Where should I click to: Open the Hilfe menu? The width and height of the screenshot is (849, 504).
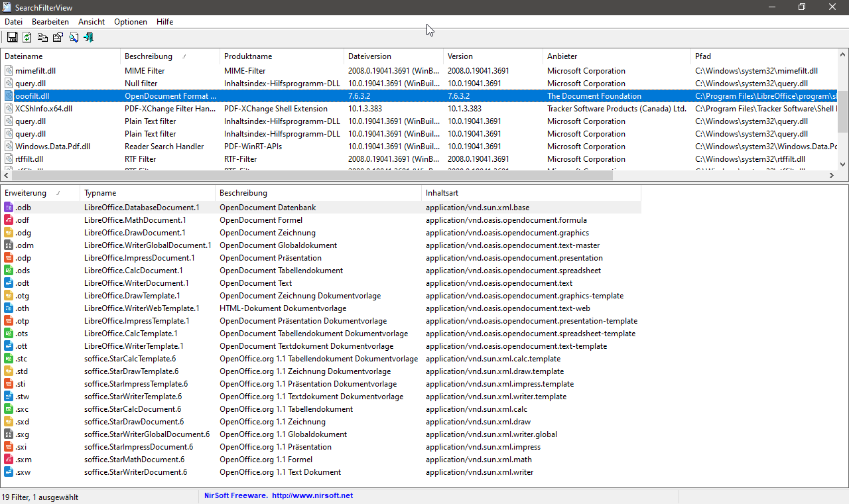[x=165, y=22]
